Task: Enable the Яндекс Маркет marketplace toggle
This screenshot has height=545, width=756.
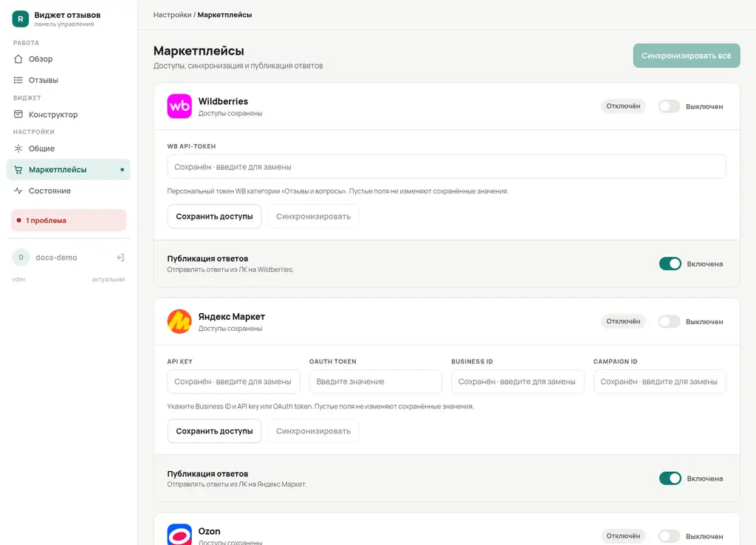Action: click(x=669, y=322)
